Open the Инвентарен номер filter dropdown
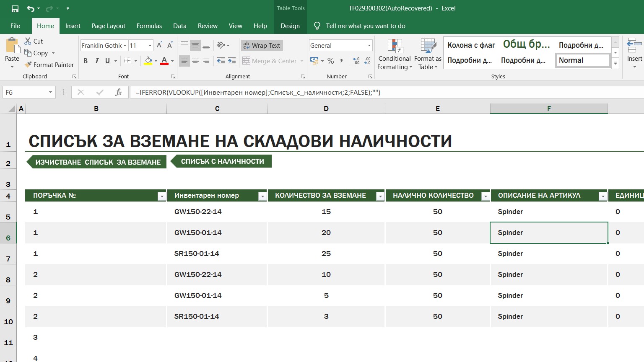This screenshot has height=362, width=644. point(262,196)
